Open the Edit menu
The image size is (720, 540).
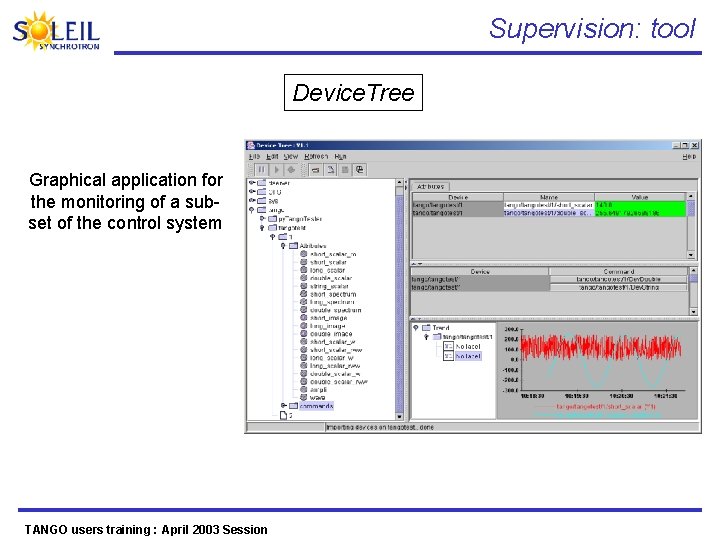(x=272, y=157)
